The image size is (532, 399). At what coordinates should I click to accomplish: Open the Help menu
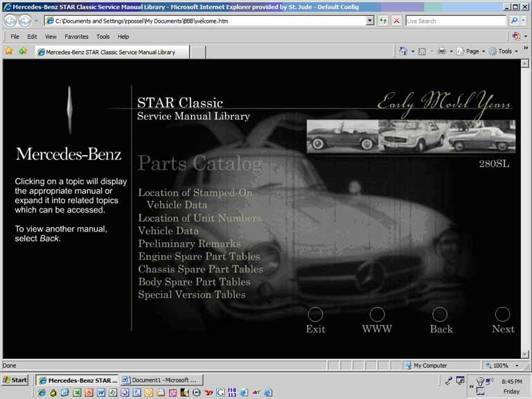(123, 37)
